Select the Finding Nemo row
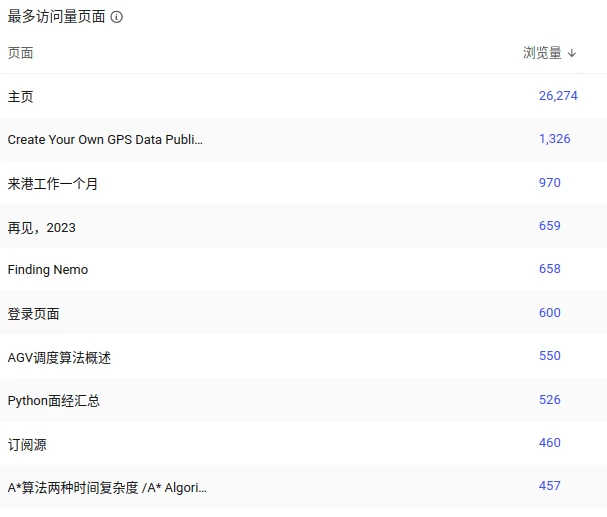Viewport: 607px width, 517px height. click(304, 269)
